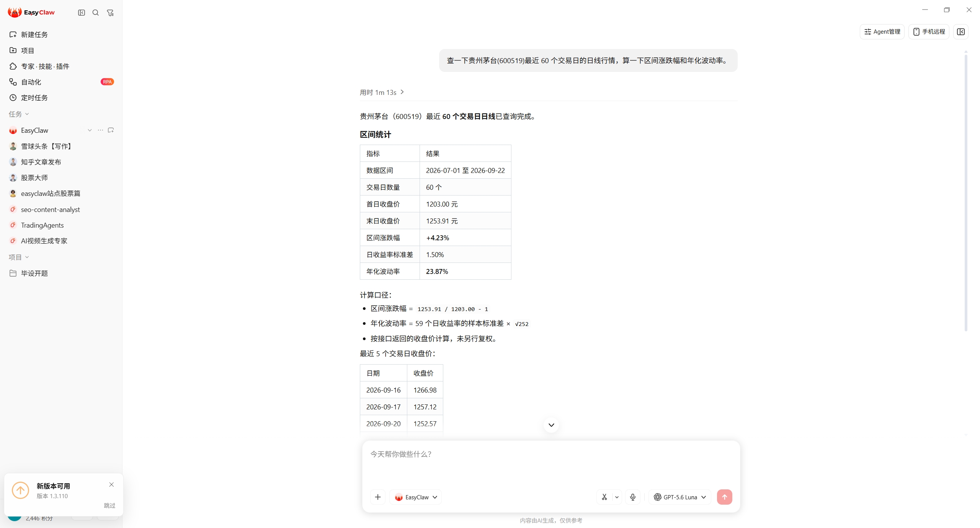Screen dimensions: 980x528
Task: Open 专家·技能·插件 section
Action: pyautogui.click(x=61, y=66)
